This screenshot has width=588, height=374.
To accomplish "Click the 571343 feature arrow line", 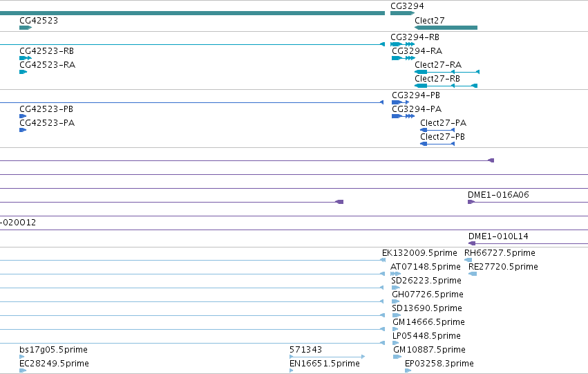I will click(327, 357).
